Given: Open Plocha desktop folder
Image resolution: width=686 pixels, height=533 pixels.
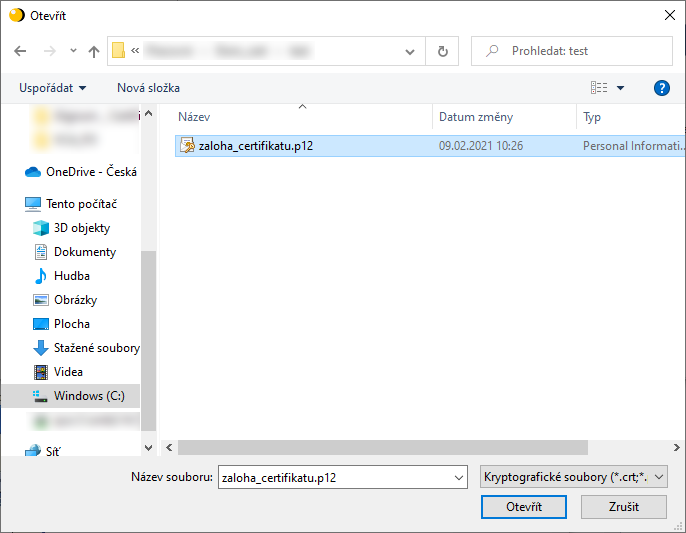Looking at the screenshot, I should click(72, 324).
